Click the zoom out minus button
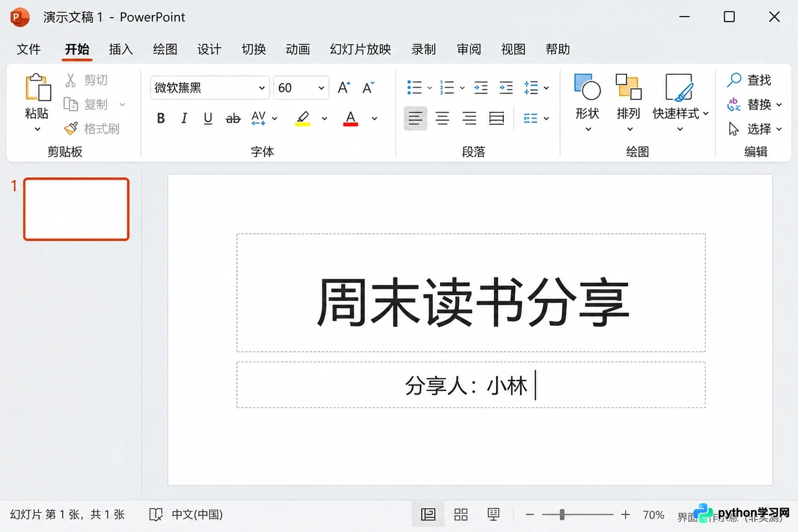This screenshot has height=532, width=798. 530,515
